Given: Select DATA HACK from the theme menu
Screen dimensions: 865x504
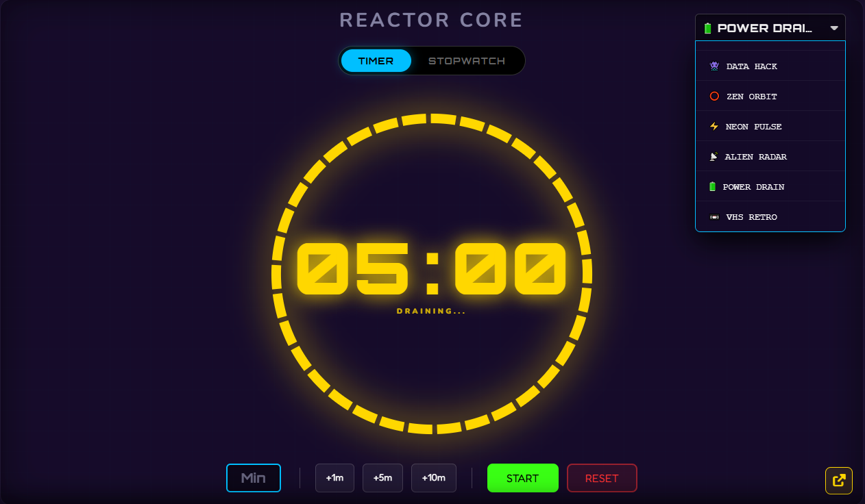Looking at the screenshot, I should tap(751, 66).
